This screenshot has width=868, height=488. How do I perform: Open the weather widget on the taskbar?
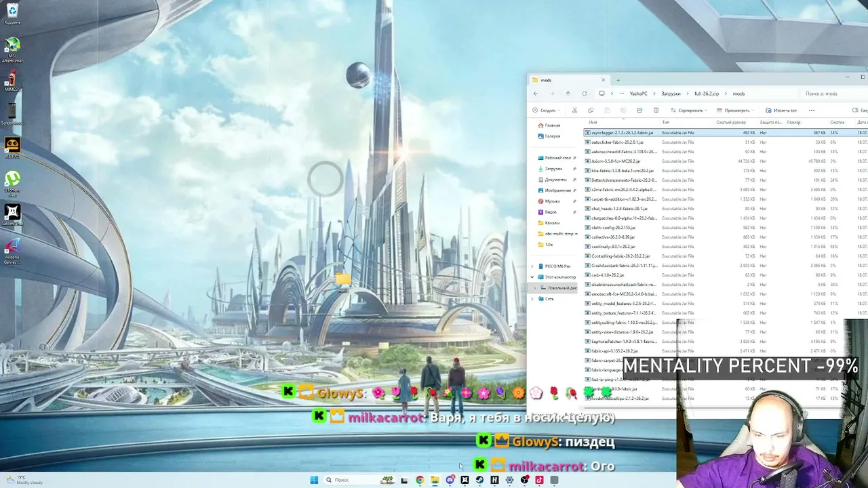23,480
